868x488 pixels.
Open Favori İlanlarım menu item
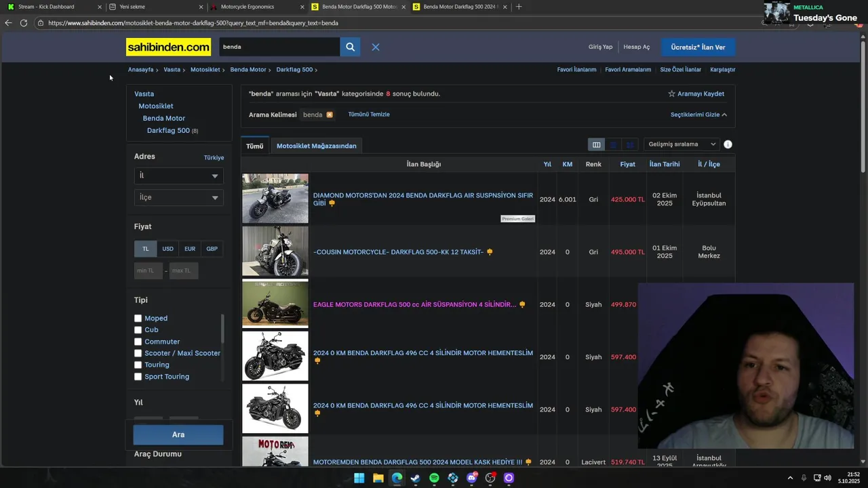click(x=576, y=69)
